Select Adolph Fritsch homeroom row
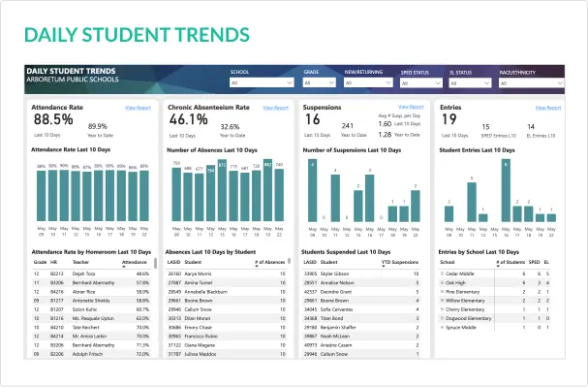This screenshot has width=588, height=387. click(91, 354)
